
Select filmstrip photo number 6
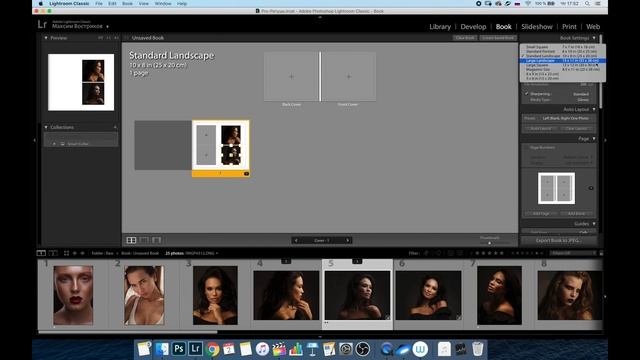428,295
